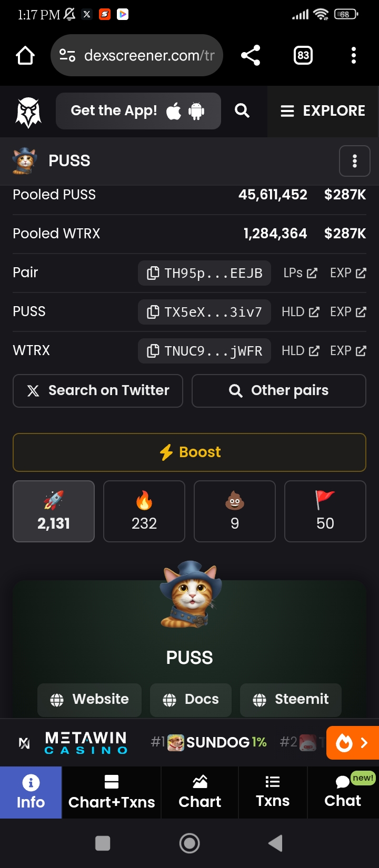Image resolution: width=379 pixels, height=868 pixels.
Task: Open the share icon in browser bar
Action: coord(251,55)
